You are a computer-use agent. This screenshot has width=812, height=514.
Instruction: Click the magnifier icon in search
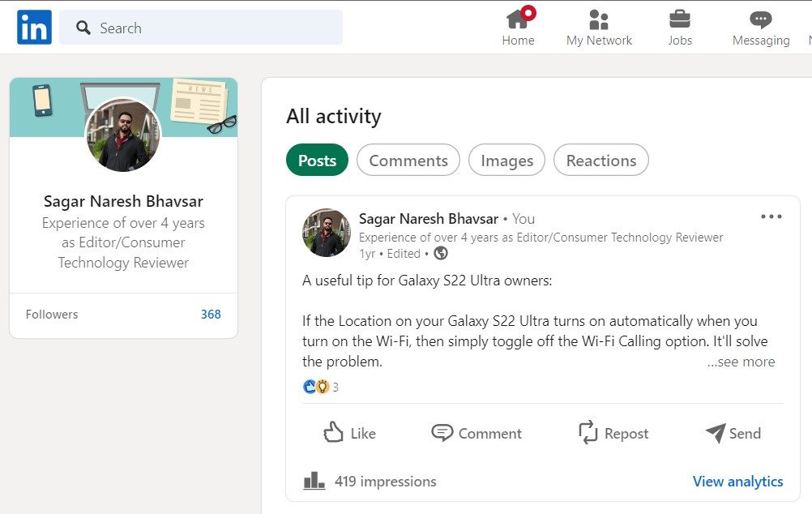click(83, 28)
